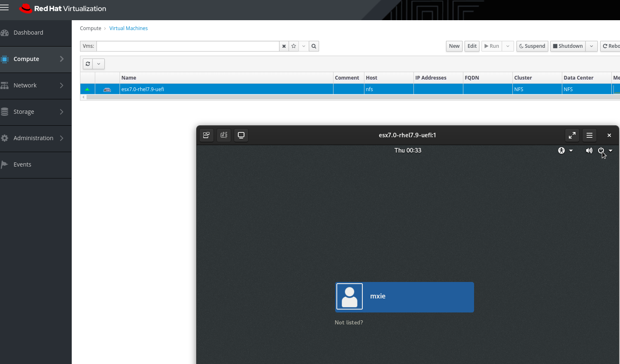Click the Run button

coord(492,46)
